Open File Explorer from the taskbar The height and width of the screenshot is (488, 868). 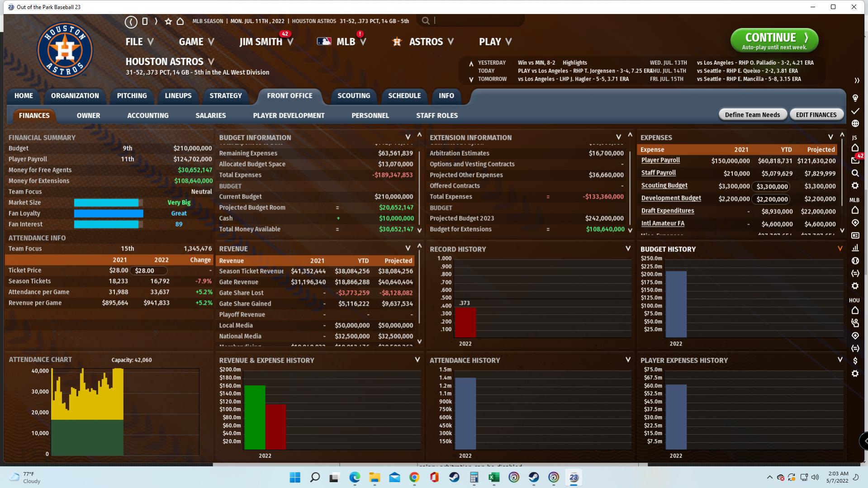click(x=375, y=477)
